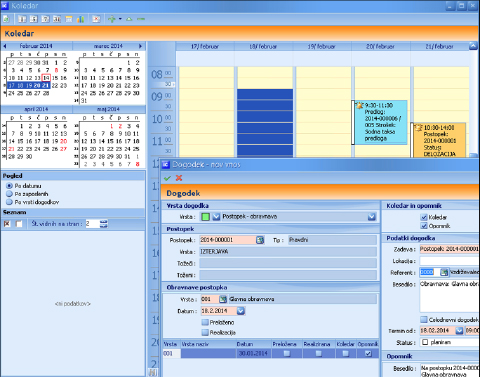Open the bar chart statistics icon
The height and width of the screenshot is (377, 480).
coord(80,19)
